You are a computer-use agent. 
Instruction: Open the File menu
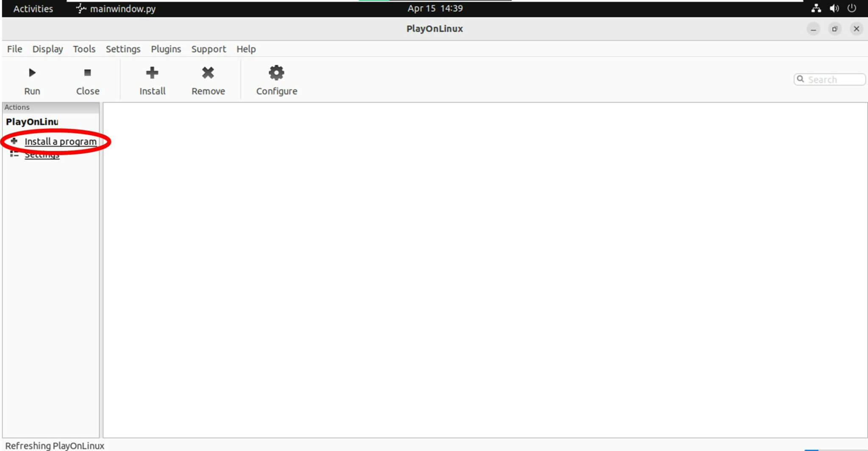(14, 49)
